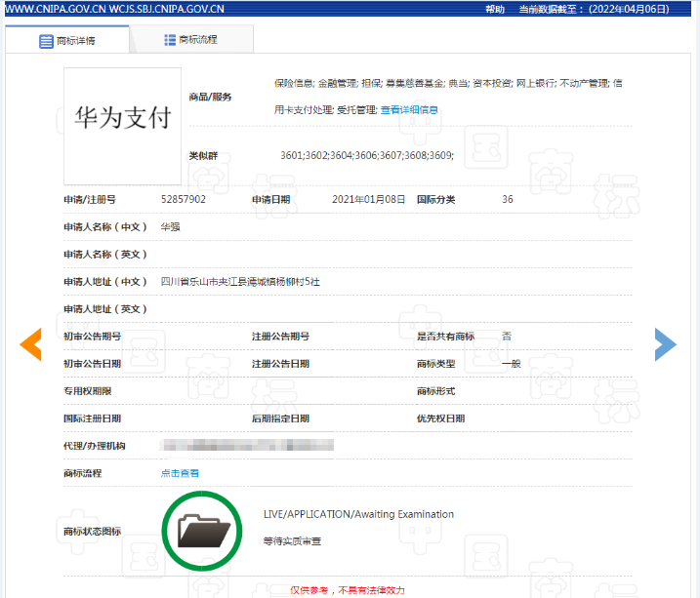
Task: Click the 申请日期 label
Action: coord(271,200)
